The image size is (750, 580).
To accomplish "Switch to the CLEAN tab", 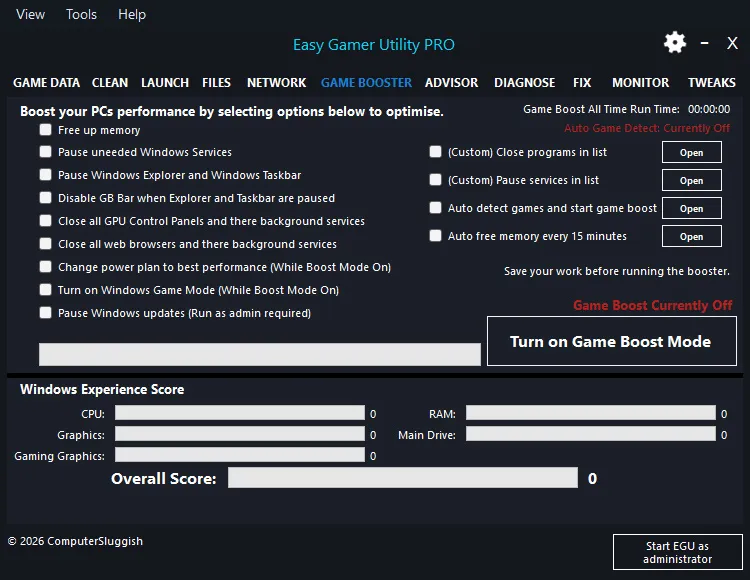I will click(x=110, y=83).
